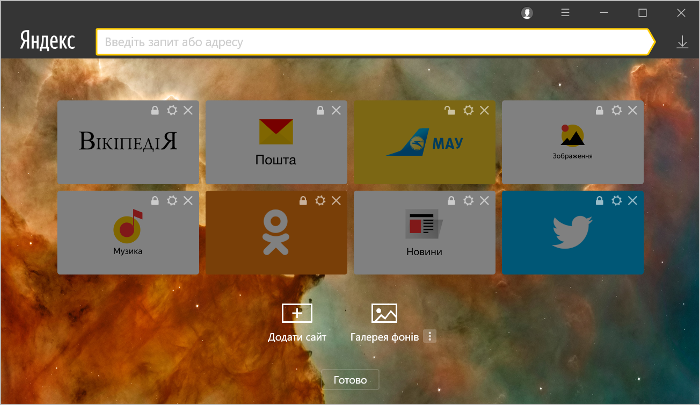The width and height of the screenshot is (700, 405).
Task: Open the МАУ airline tile
Action: (x=425, y=143)
